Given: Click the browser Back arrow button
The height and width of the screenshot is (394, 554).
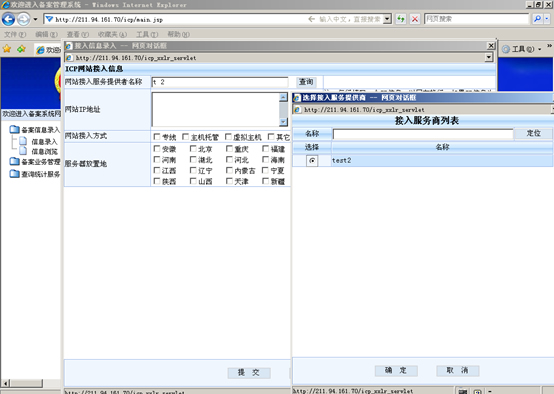Looking at the screenshot, I should (8, 19).
